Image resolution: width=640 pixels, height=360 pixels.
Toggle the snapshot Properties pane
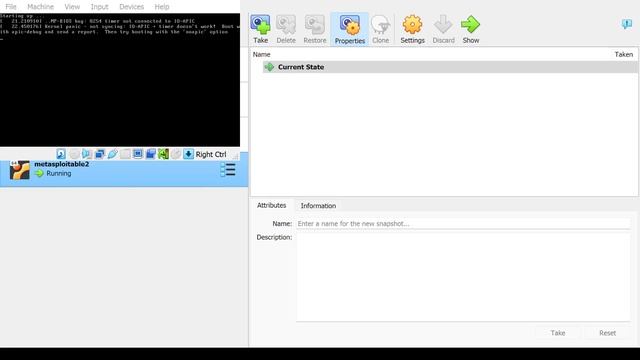point(350,29)
